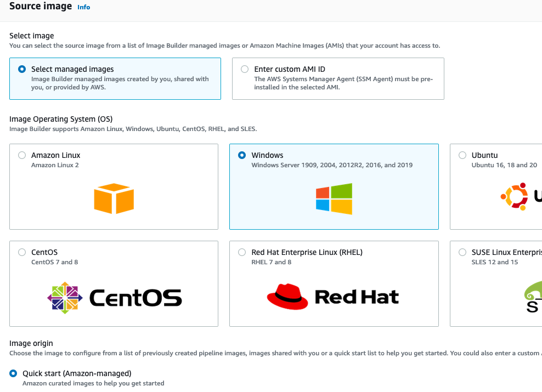Click the Ubuntu circle logo
Screen dimensions: 542x392
pyautogui.click(x=515, y=196)
